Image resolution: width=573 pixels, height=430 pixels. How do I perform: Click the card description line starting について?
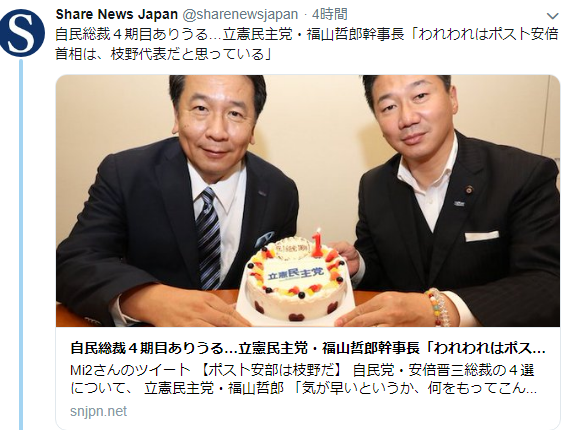[x=304, y=388]
